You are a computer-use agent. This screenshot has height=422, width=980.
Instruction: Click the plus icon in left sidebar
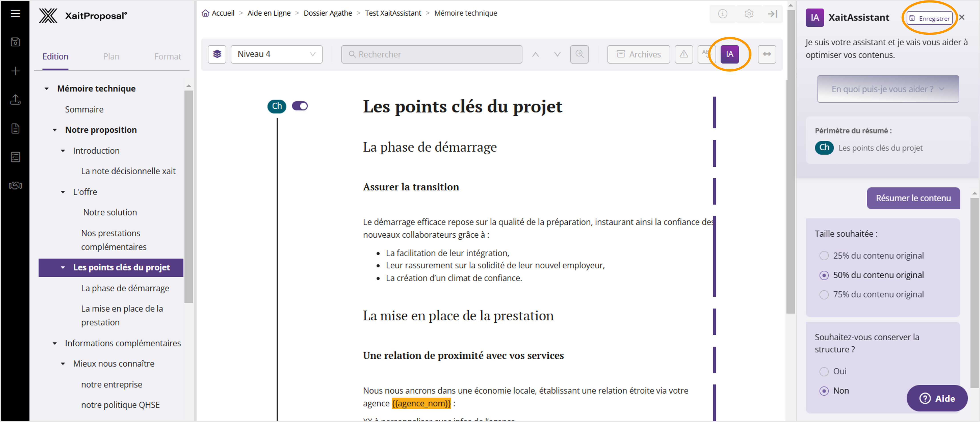point(15,71)
